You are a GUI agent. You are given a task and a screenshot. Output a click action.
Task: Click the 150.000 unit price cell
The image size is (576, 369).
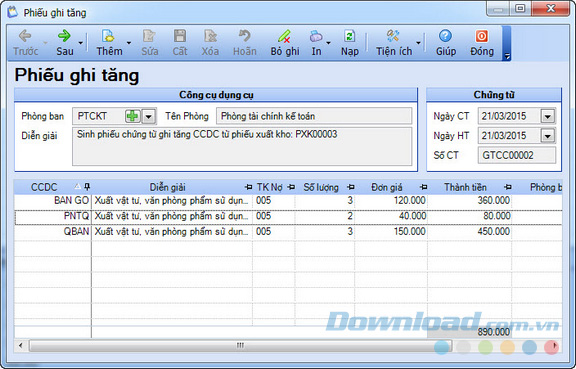pos(391,232)
